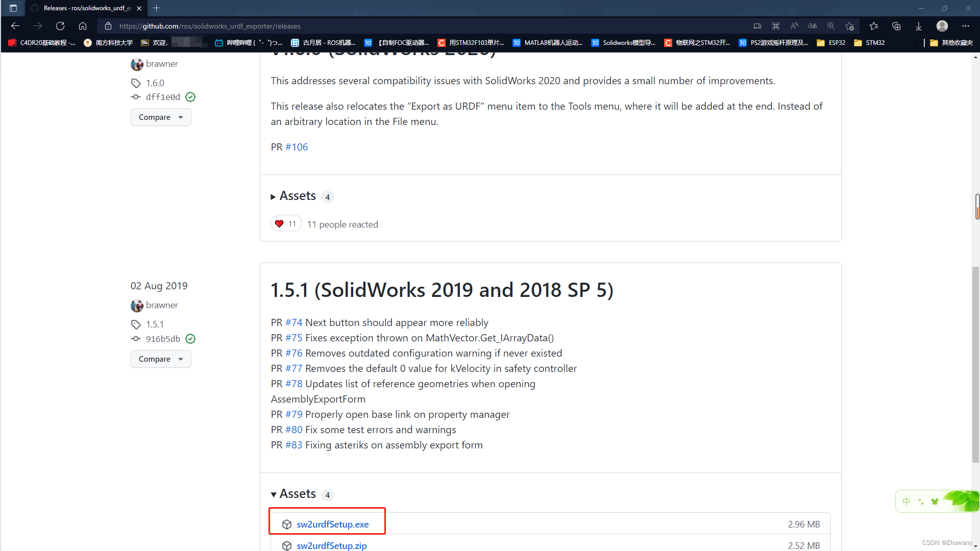Open 南方科技大学 bookmark
Screen dimensions: 980x551
point(108,43)
